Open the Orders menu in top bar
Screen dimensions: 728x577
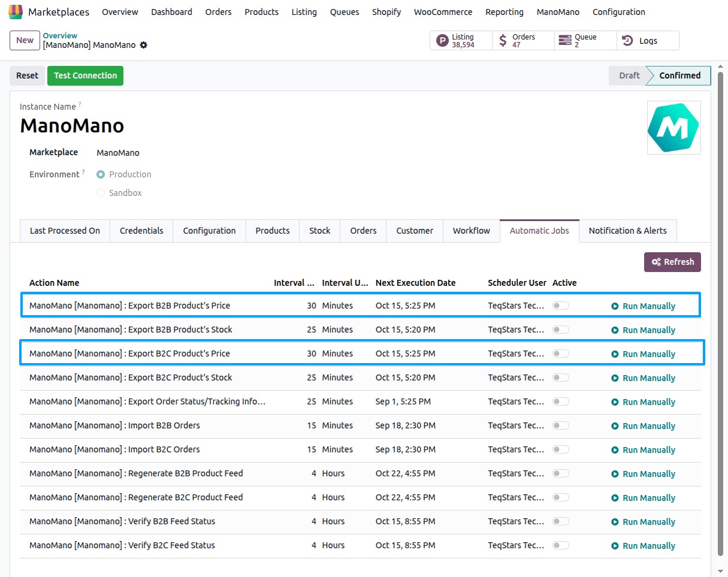pos(218,12)
